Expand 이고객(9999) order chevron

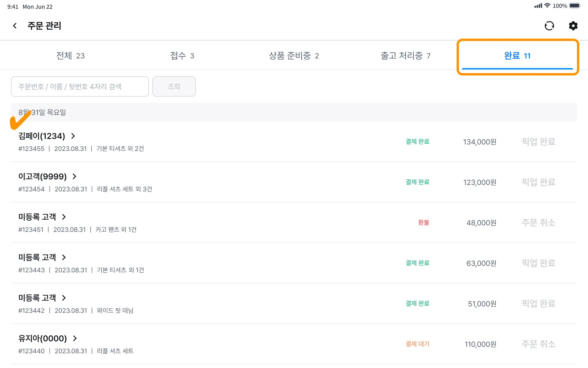(75, 177)
